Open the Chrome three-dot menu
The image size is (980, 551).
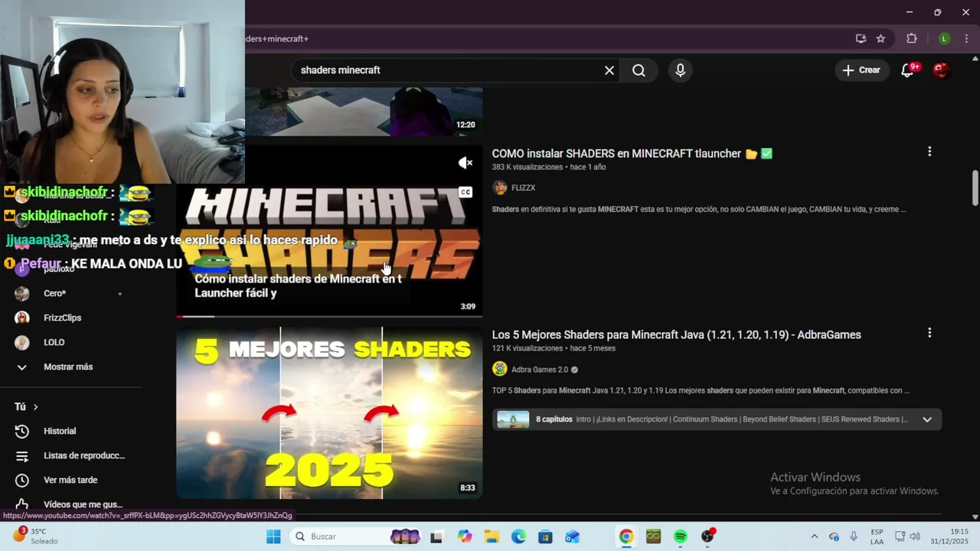(x=968, y=38)
